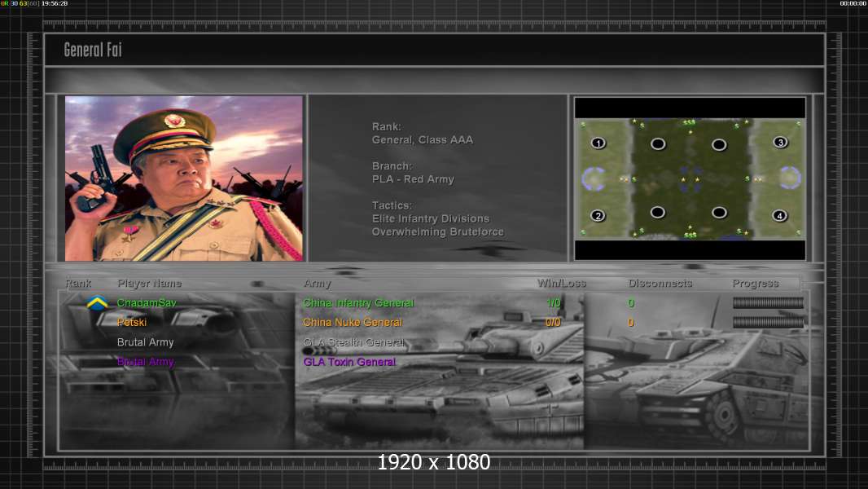Image resolution: width=868 pixels, height=489 pixels.
Task: Click the GLA Toxin General army entry
Action: click(x=349, y=362)
